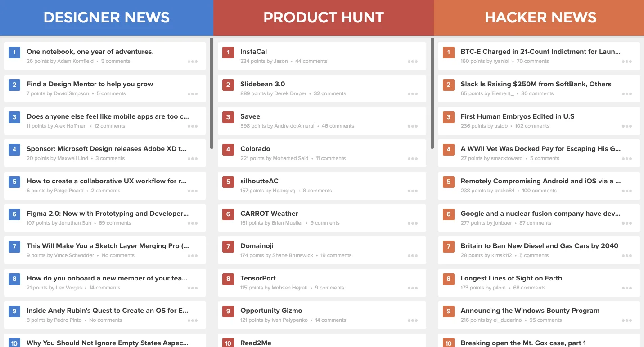Click ellipsis on 'Slack Is Raising $250M' story

[x=627, y=94]
